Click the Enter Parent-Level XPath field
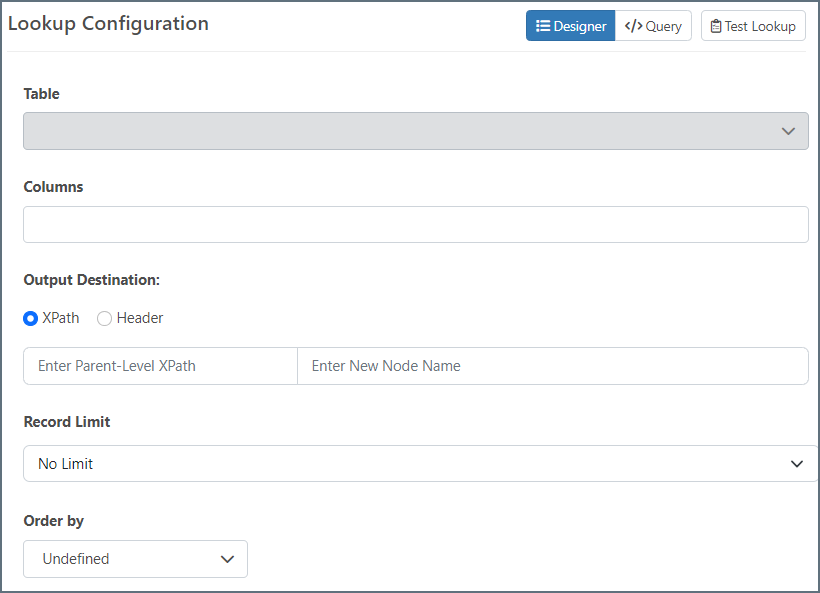Screen dimensions: 820x593 [160, 366]
